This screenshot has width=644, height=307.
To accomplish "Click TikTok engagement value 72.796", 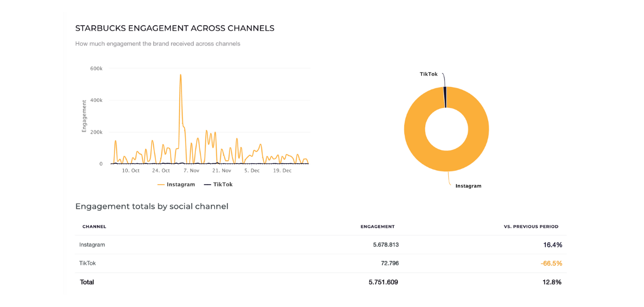I will 389,263.
